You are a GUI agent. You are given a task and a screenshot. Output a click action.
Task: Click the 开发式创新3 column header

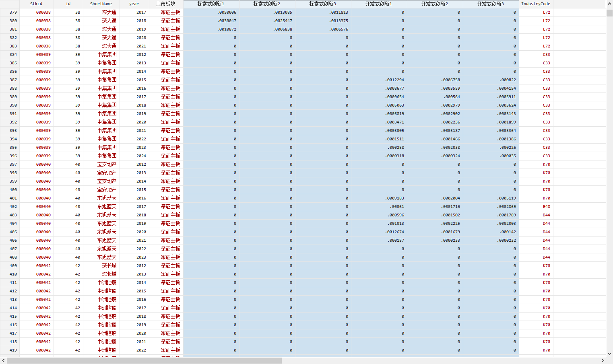point(490,4)
